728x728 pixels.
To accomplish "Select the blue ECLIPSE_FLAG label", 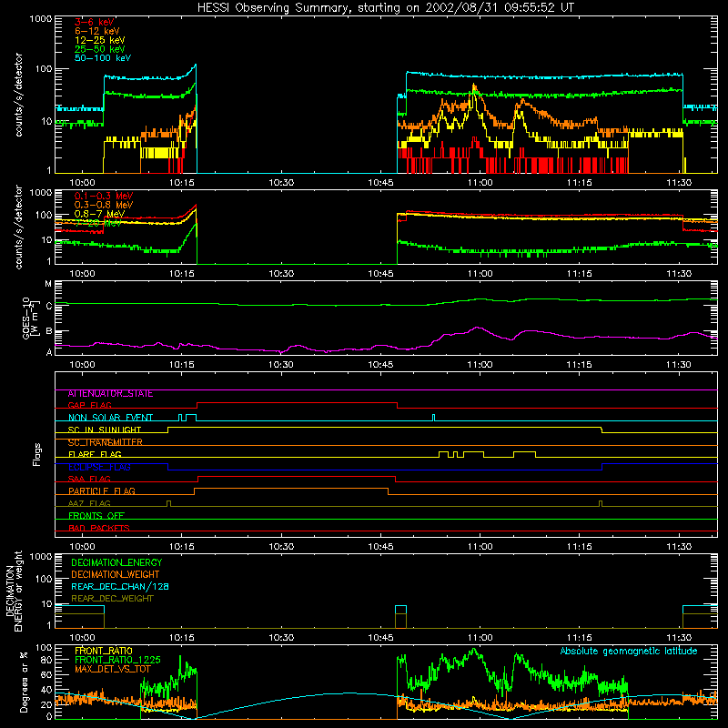I will click(x=99, y=467).
